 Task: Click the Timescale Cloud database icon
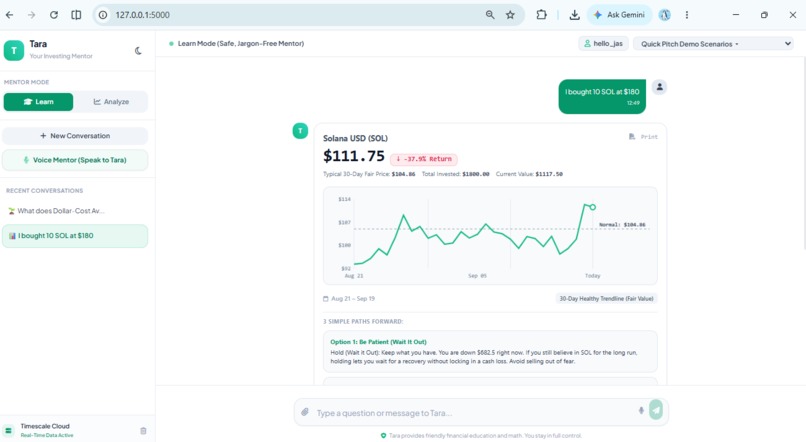[x=9, y=431]
